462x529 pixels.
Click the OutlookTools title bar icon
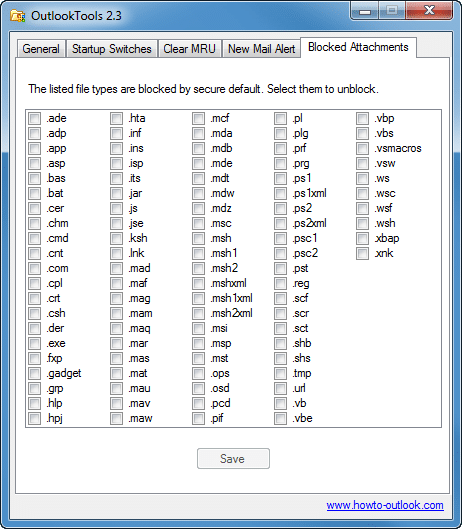tap(18, 16)
